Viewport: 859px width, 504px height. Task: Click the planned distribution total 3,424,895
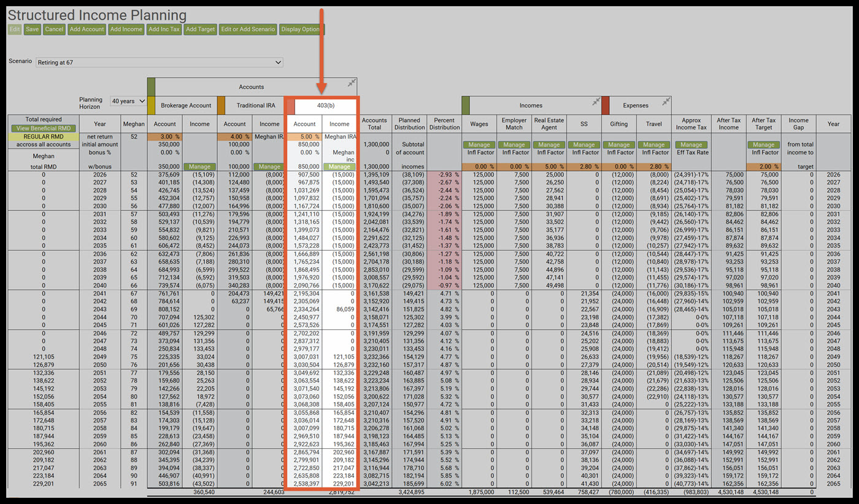click(x=411, y=492)
